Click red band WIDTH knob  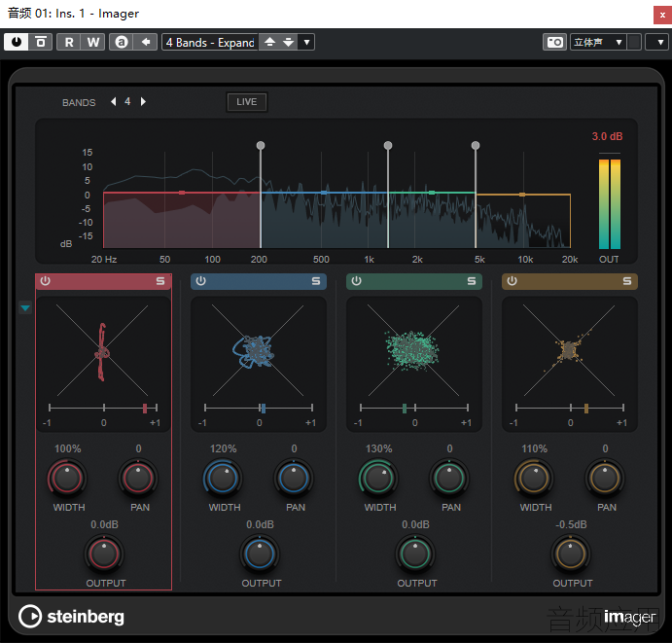[x=67, y=478]
